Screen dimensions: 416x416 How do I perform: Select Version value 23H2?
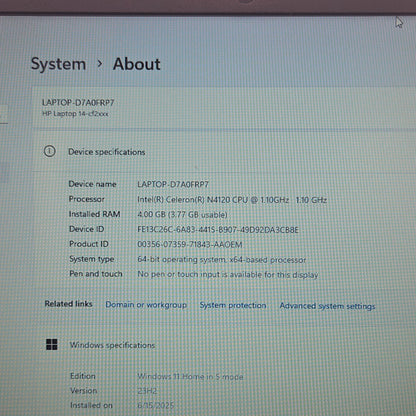[x=147, y=391]
